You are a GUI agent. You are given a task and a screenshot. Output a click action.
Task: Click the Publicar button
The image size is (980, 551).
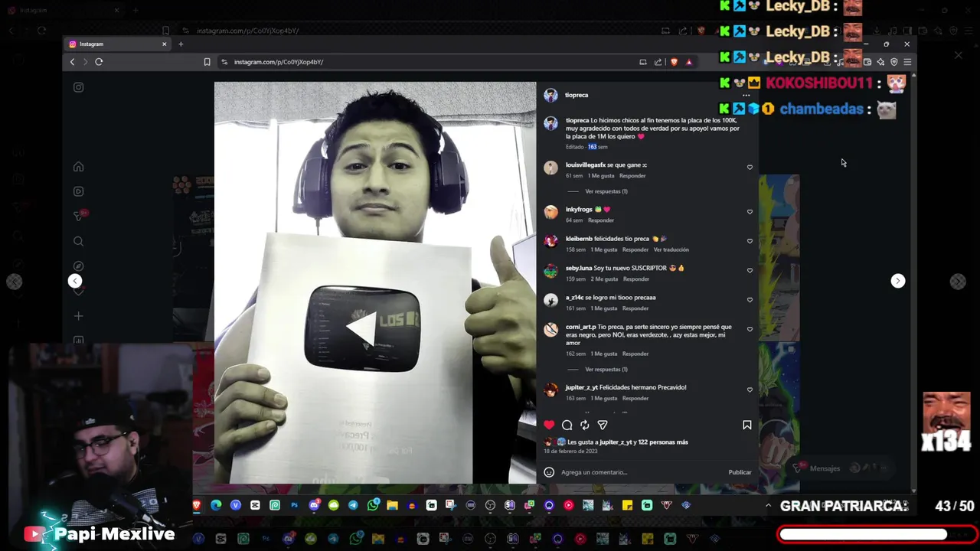click(x=740, y=472)
